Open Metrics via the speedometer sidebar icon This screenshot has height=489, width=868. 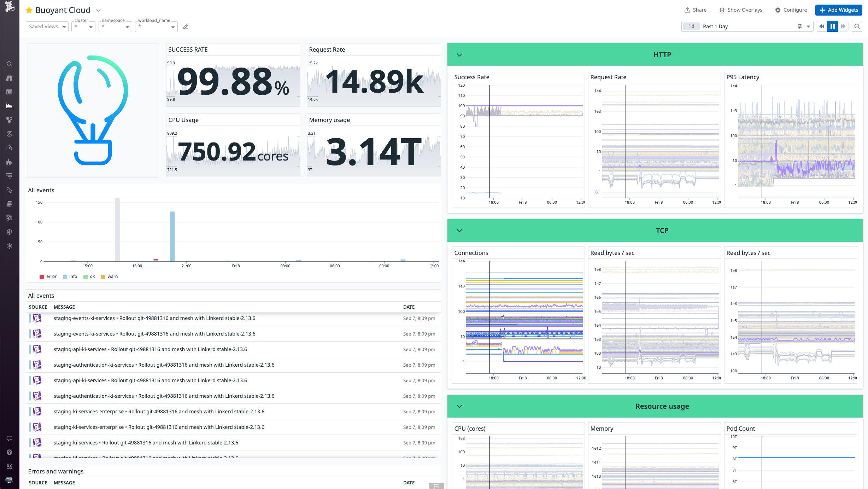[x=10, y=148]
